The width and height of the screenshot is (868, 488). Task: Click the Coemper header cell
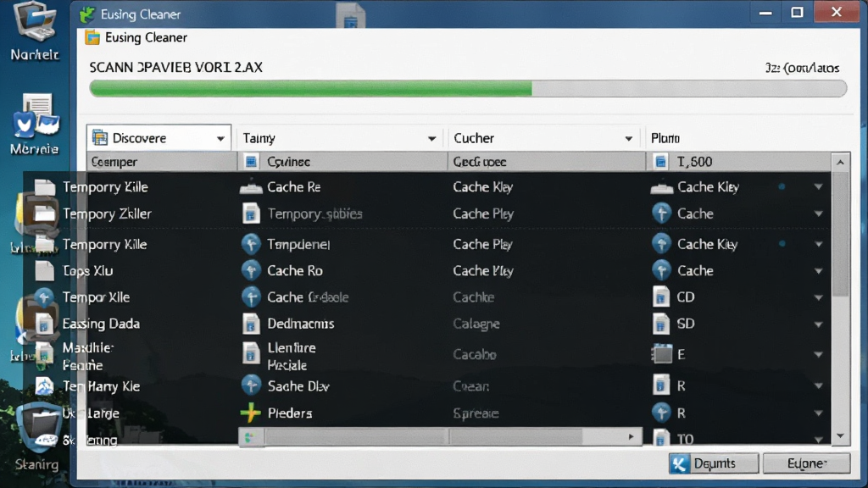[162, 162]
